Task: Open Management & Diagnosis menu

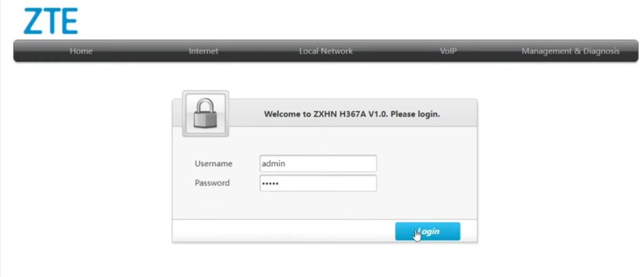Action: pyautogui.click(x=570, y=51)
